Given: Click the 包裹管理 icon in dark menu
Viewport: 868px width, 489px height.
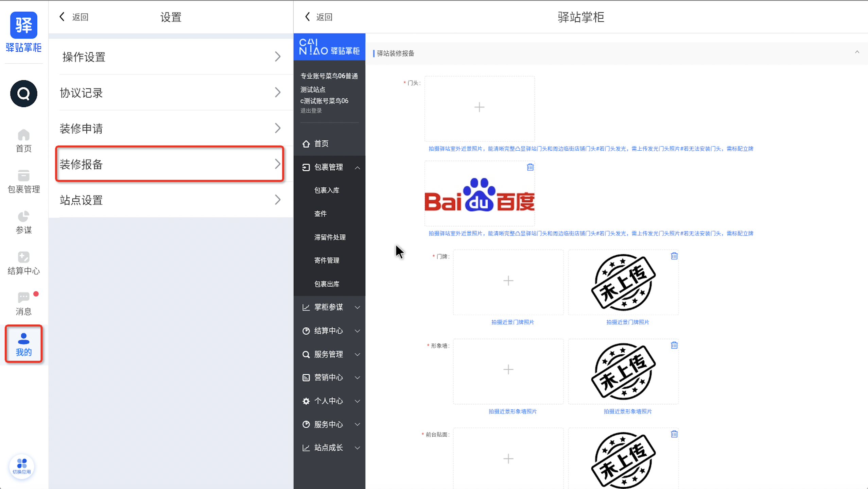Looking at the screenshot, I should 306,167.
